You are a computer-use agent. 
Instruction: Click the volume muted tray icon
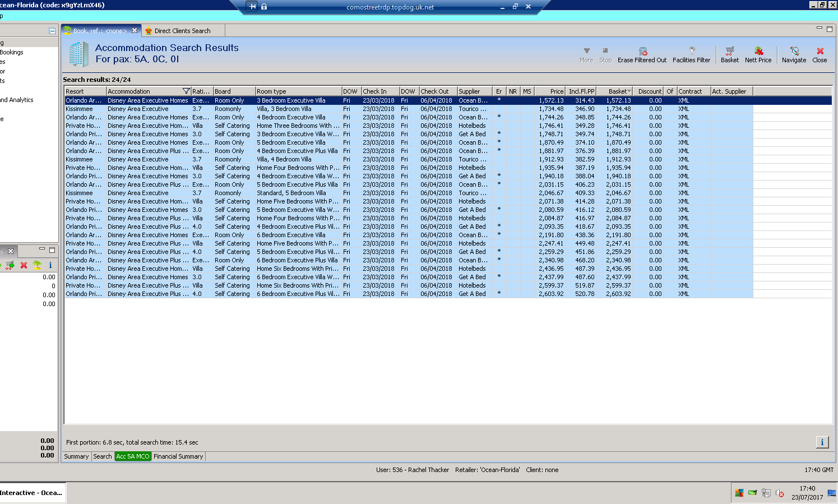780,493
